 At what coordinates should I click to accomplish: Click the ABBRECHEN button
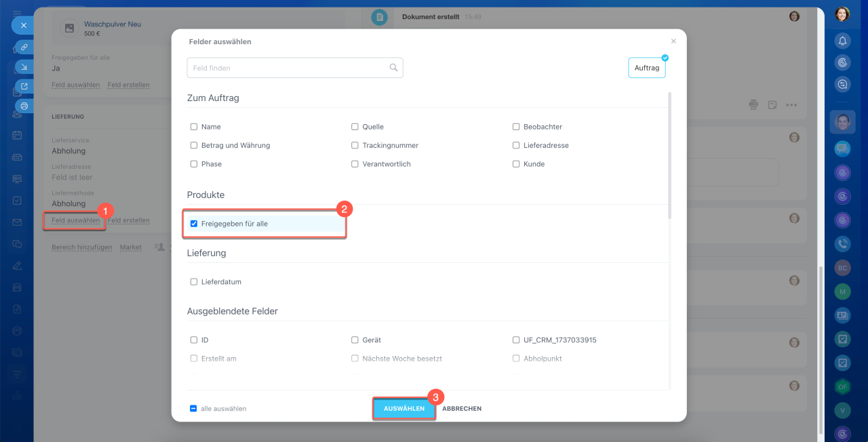(462, 409)
